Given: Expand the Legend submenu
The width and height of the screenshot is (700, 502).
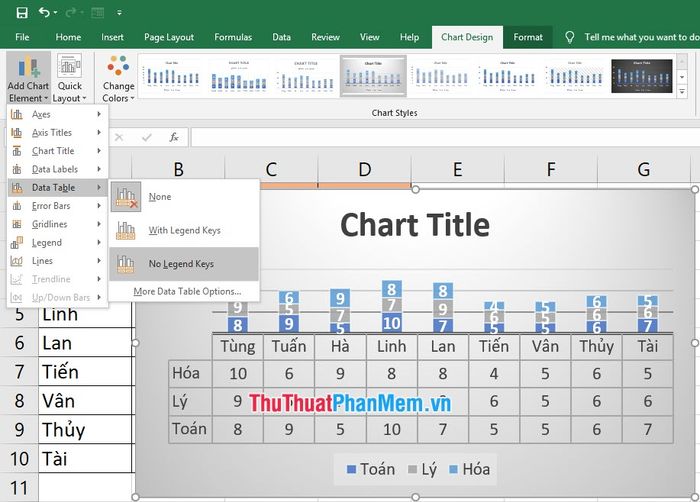Looking at the screenshot, I should (57, 243).
